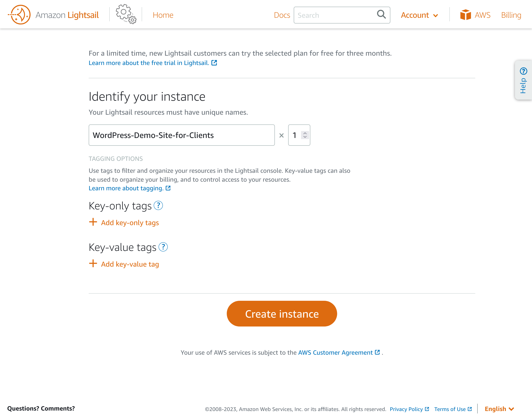The image size is (532, 417).
Task: Click the search magnifying glass icon
Action: [381, 14]
